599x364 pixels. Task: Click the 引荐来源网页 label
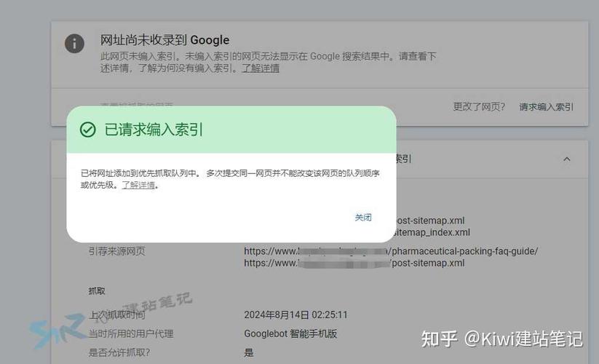point(117,251)
